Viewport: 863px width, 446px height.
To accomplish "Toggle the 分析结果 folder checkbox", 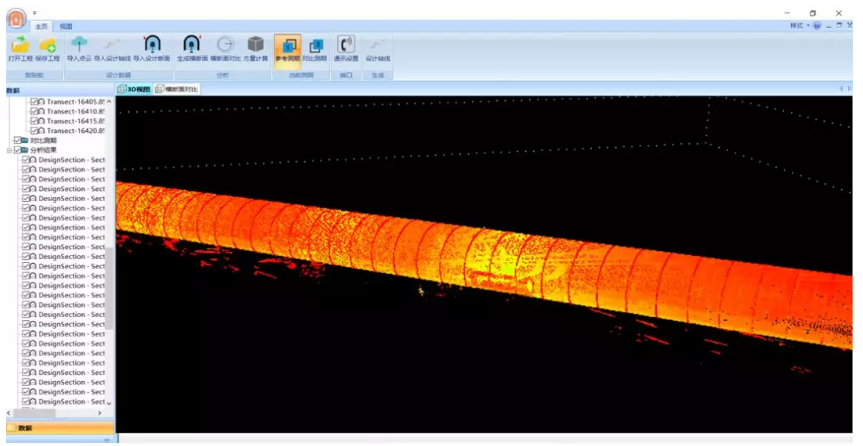I will (x=17, y=150).
